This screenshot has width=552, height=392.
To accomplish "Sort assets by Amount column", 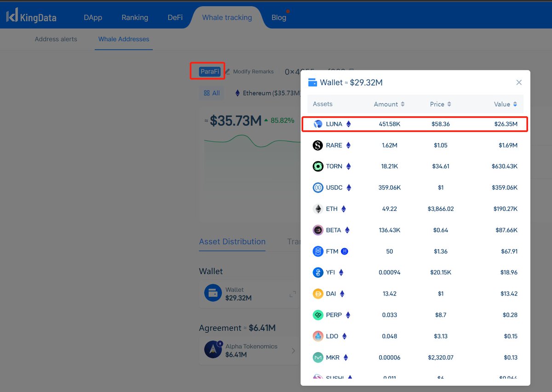I will pyautogui.click(x=389, y=104).
